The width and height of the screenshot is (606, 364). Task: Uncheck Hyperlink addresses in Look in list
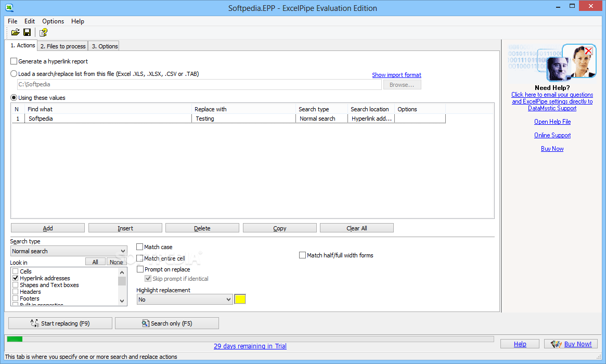[x=16, y=278]
